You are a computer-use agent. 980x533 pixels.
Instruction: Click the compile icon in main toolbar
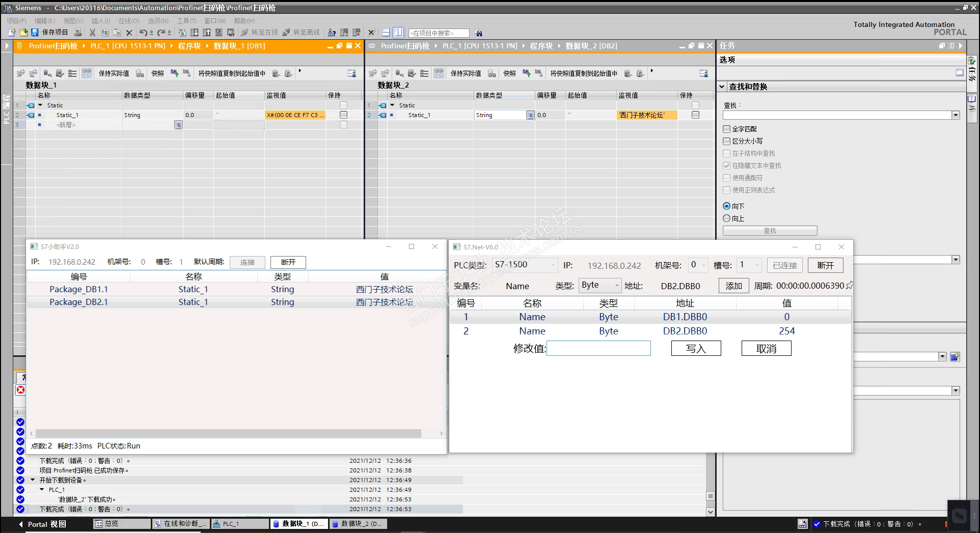(x=182, y=33)
